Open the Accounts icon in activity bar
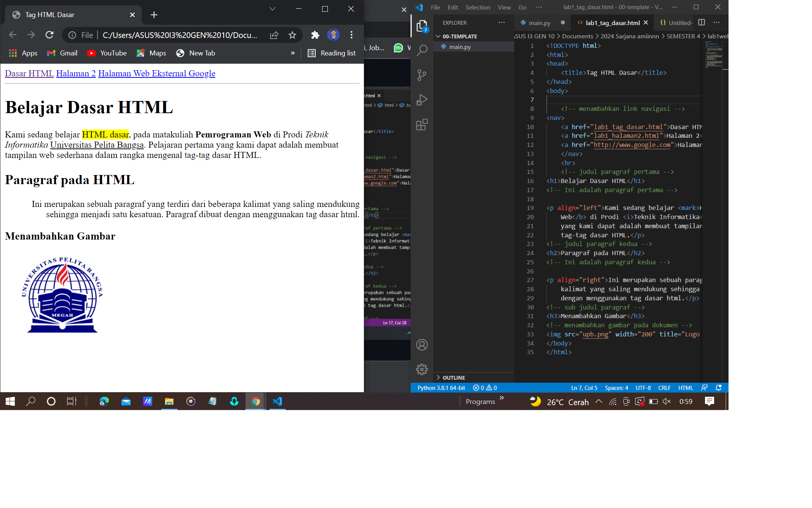This screenshot has height=508, width=812. click(x=422, y=344)
